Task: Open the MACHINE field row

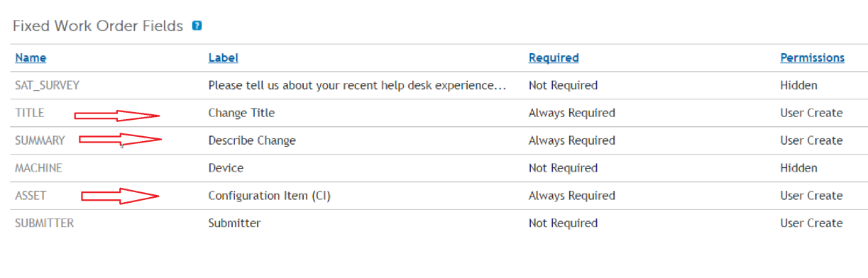Action: pos(439,168)
